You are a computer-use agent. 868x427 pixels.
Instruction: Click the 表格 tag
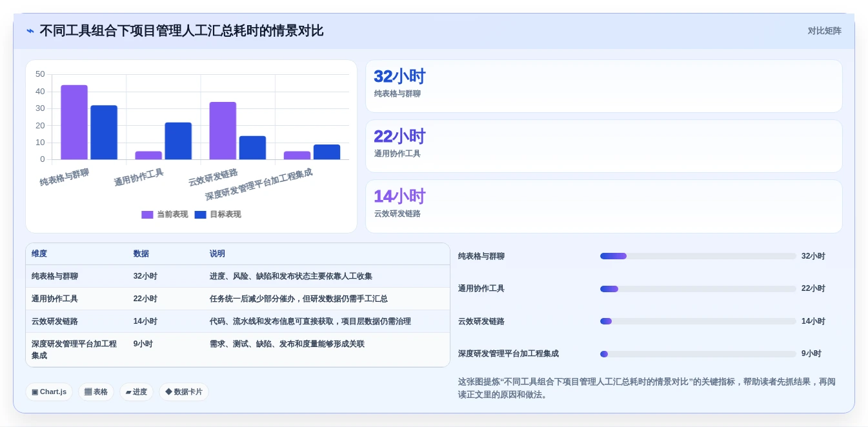coord(96,392)
